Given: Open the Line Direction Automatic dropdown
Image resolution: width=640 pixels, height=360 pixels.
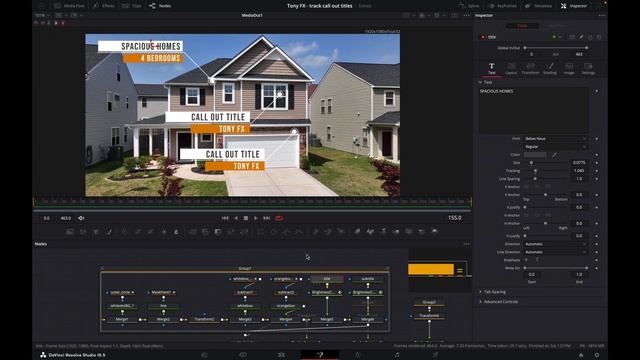Looking at the screenshot, I should [x=556, y=252].
